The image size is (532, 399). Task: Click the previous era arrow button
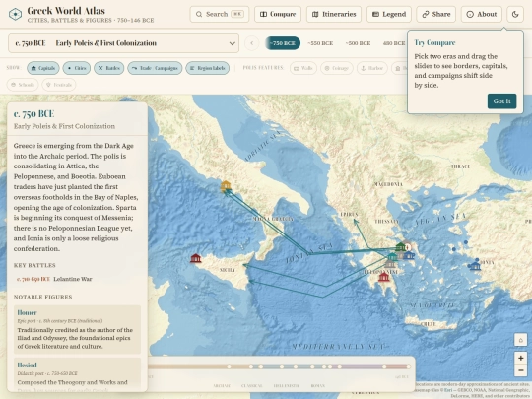[x=252, y=43]
